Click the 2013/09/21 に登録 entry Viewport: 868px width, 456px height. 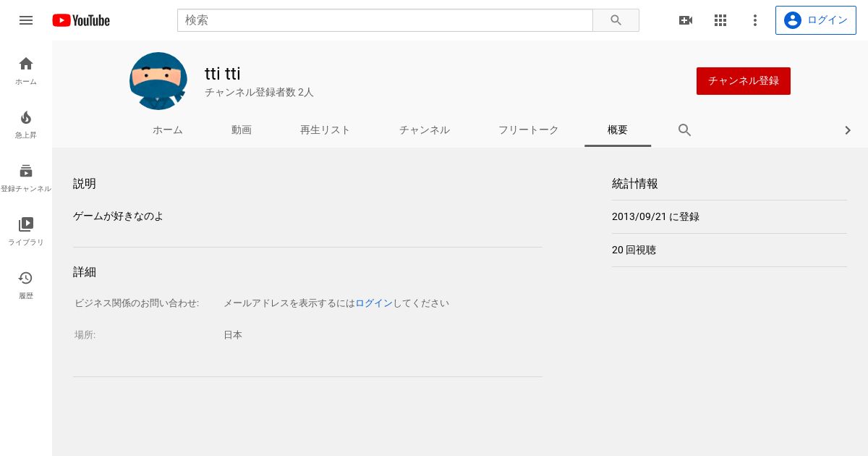click(655, 216)
